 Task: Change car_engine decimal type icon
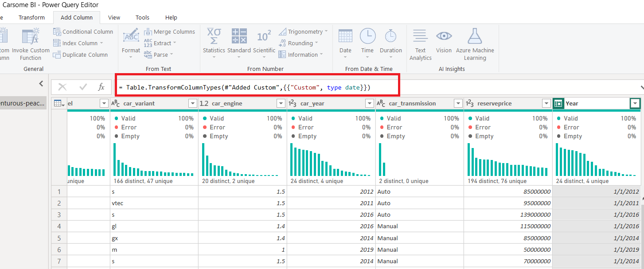204,103
